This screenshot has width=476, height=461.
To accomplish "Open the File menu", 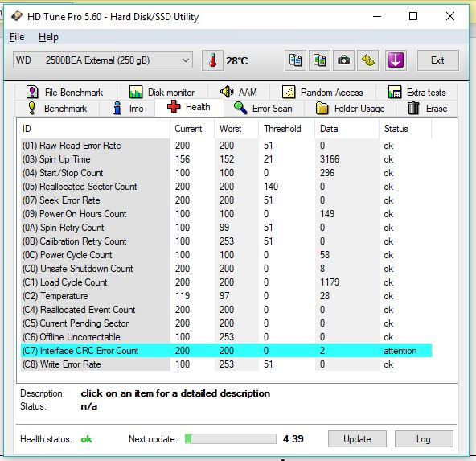I will [17, 37].
